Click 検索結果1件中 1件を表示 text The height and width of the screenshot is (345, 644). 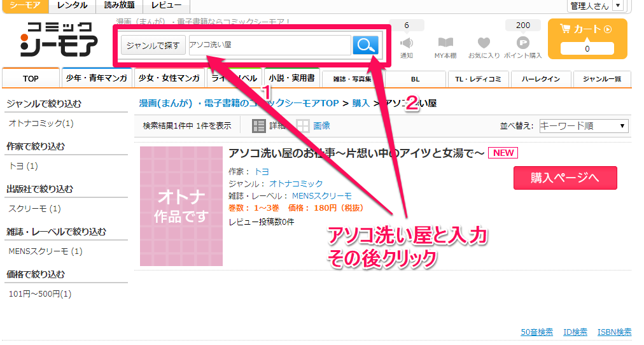[187, 125]
